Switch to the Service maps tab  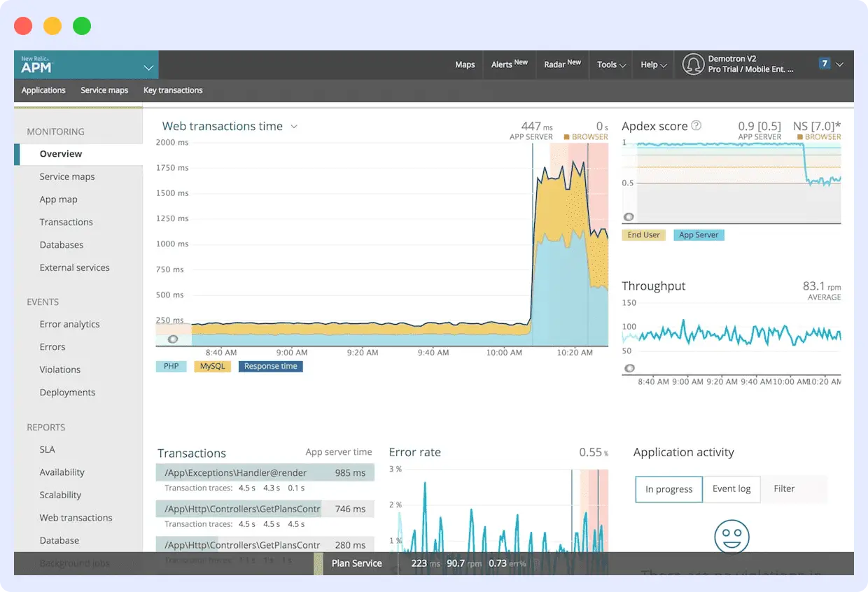[104, 90]
